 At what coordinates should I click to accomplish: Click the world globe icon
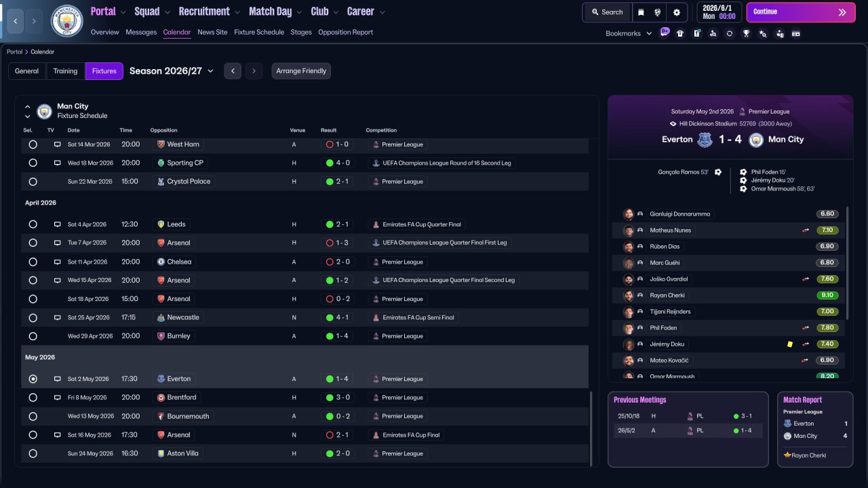[658, 12]
